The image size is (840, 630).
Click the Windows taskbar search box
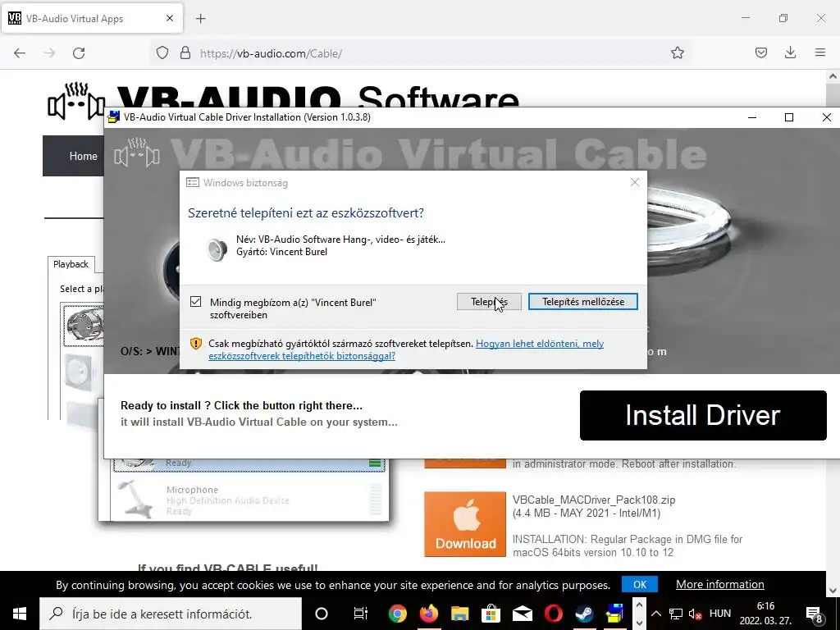[171, 614]
